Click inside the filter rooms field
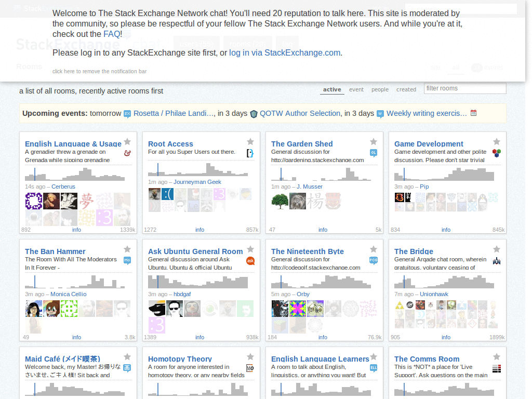 coord(465,88)
